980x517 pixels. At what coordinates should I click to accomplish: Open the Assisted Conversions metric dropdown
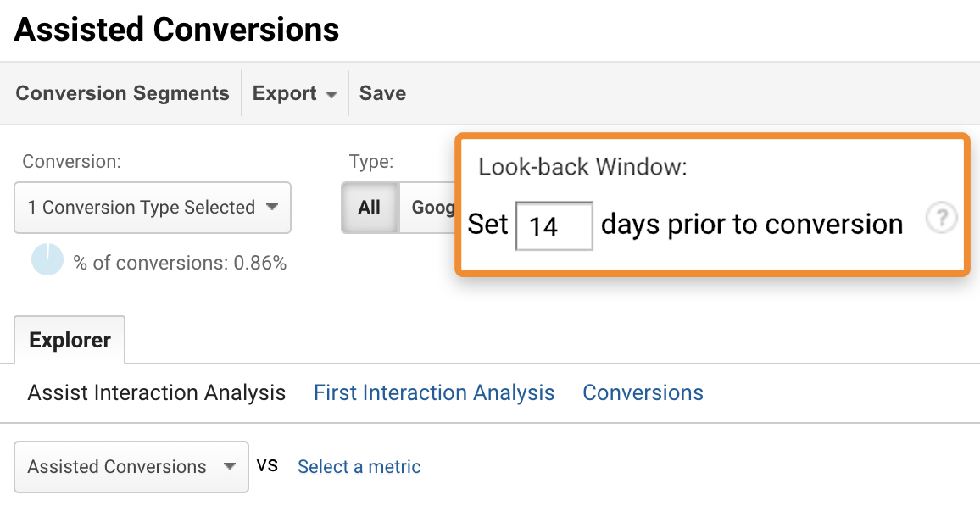(131, 467)
